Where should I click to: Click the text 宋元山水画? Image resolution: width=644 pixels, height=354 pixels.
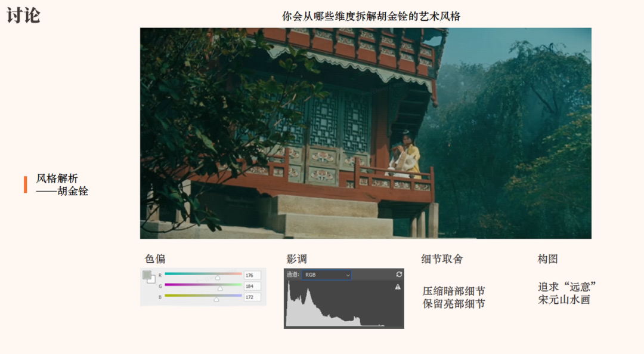coord(564,300)
